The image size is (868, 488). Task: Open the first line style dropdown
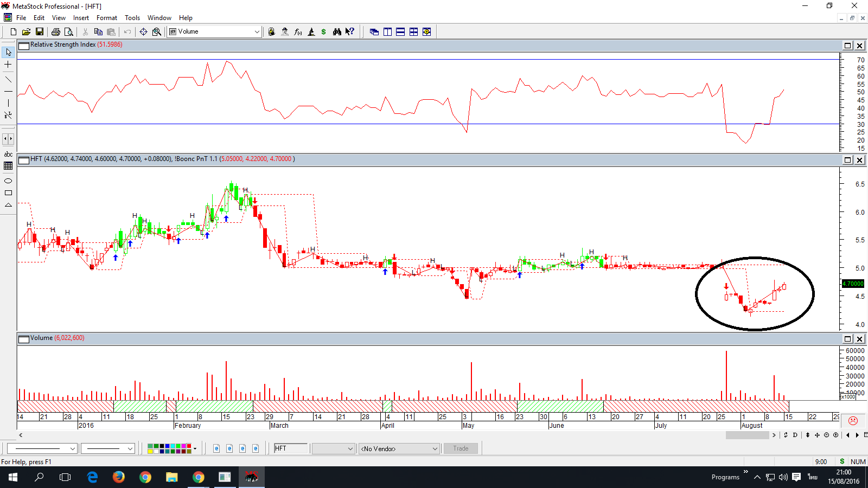(x=73, y=448)
